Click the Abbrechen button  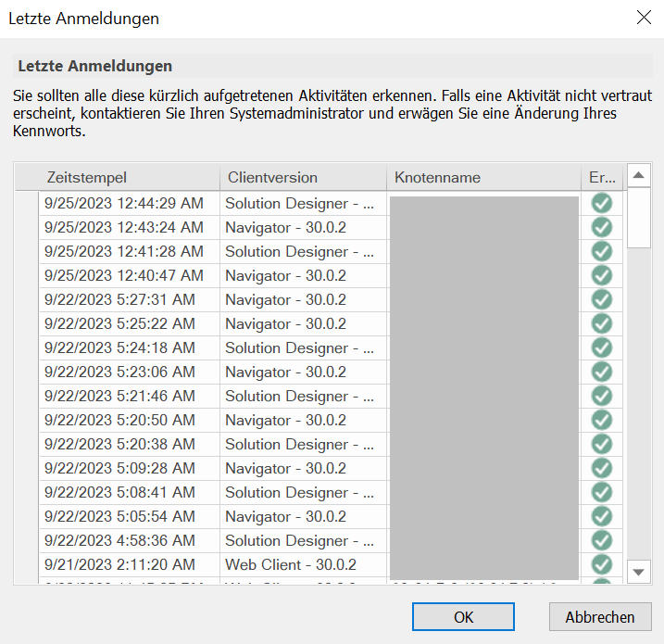(600, 617)
